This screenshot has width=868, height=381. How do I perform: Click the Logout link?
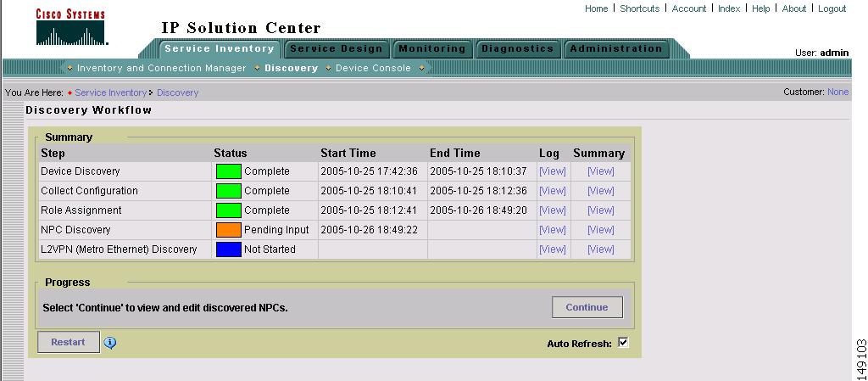click(832, 8)
